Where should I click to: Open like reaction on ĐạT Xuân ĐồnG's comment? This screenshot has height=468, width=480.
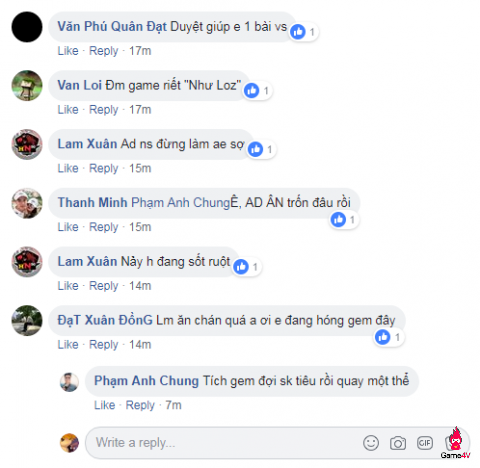389,337
